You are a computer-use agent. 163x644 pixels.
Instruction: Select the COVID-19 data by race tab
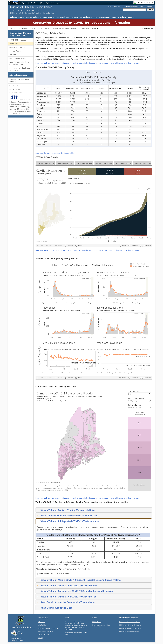pos(142,163)
